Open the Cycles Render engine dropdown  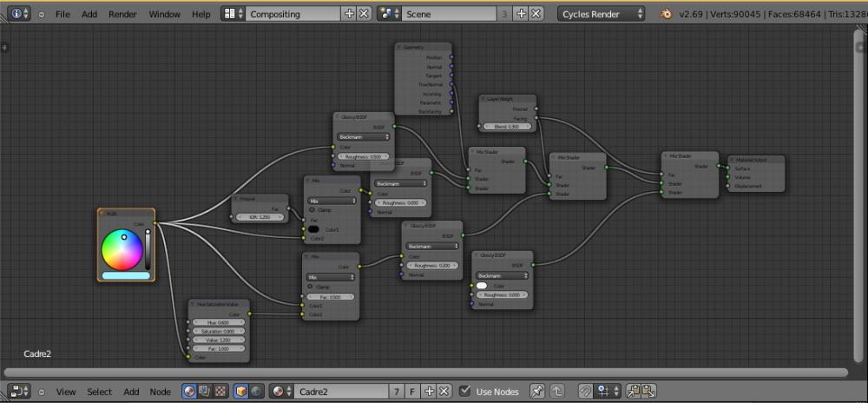click(x=602, y=14)
